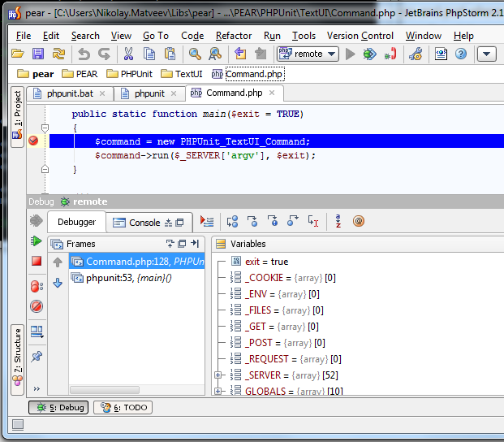This screenshot has width=504, height=442.
Task: Click fold end marker at closing brace
Action: click(45, 168)
